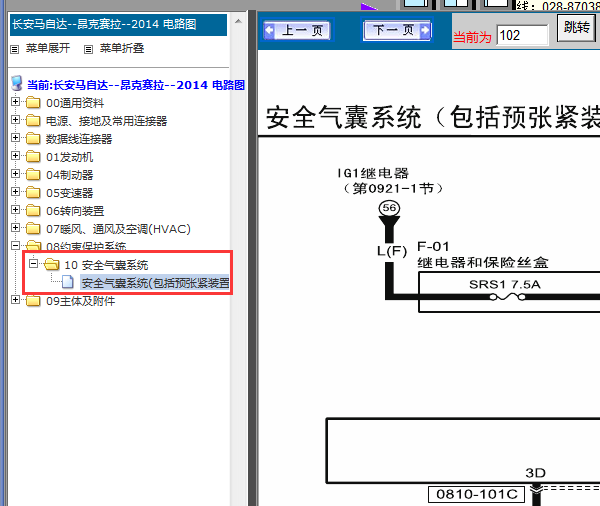This screenshot has width=600, height=506.
Task: Select the 数据线连接器 tree item
Action: coord(79,139)
